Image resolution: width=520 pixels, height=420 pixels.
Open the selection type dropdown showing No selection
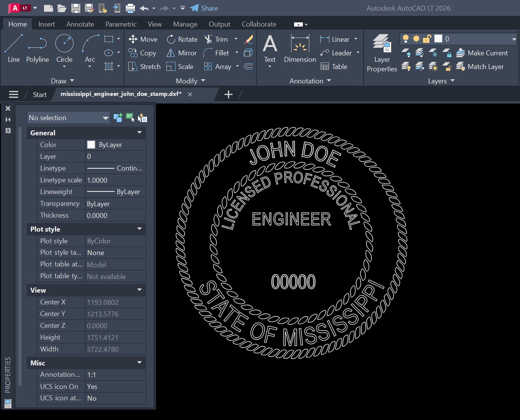68,118
